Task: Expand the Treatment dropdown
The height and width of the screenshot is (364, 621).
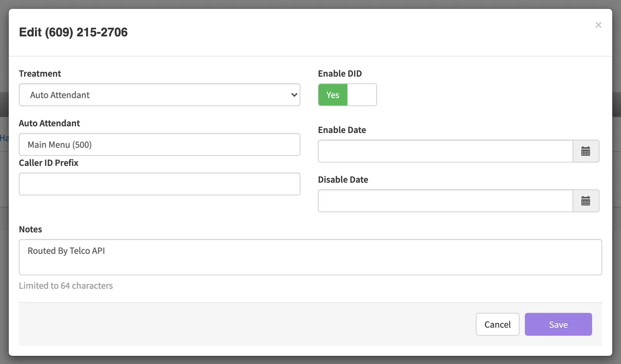Action: 160,95
